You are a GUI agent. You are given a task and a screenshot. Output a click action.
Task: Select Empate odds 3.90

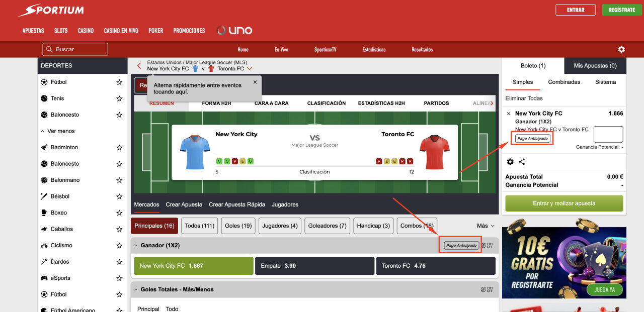pos(315,266)
